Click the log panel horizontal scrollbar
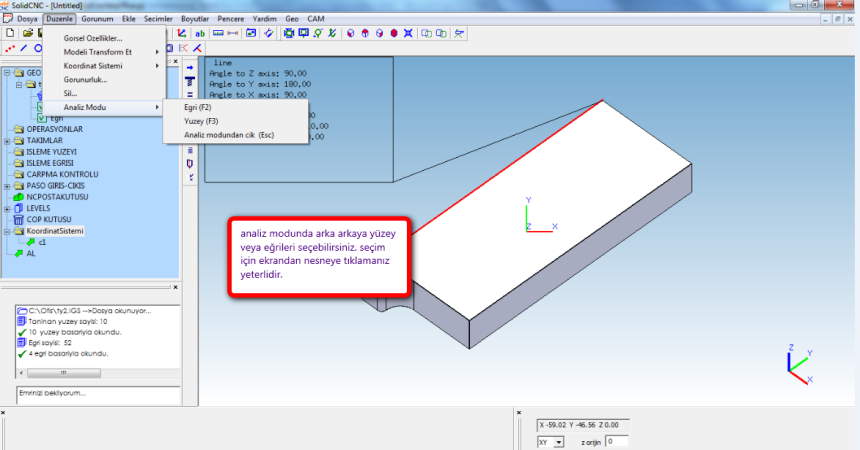 coord(98,373)
